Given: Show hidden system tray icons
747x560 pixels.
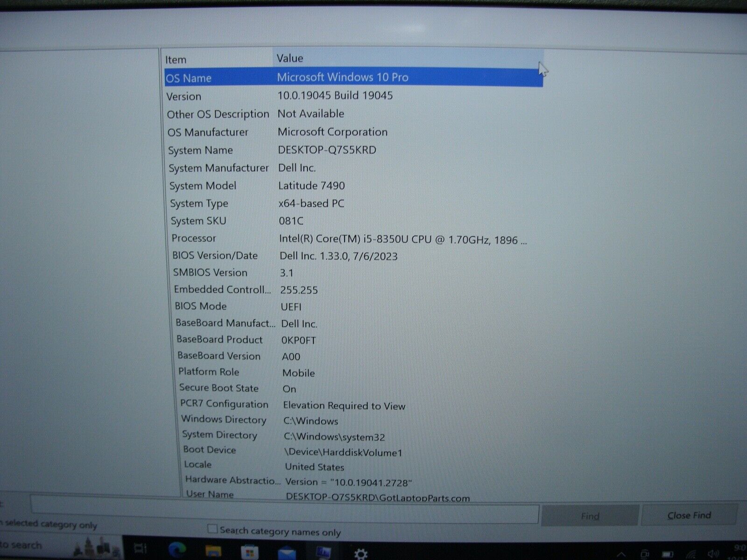Looking at the screenshot, I should (x=621, y=554).
